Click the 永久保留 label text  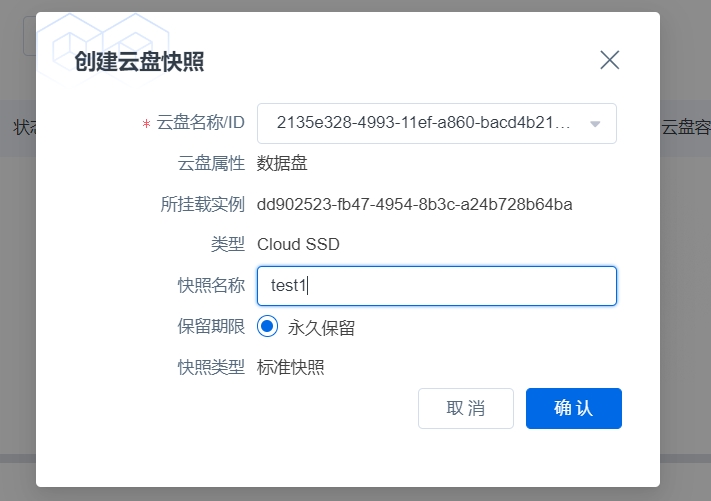pyautogui.click(x=321, y=327)
